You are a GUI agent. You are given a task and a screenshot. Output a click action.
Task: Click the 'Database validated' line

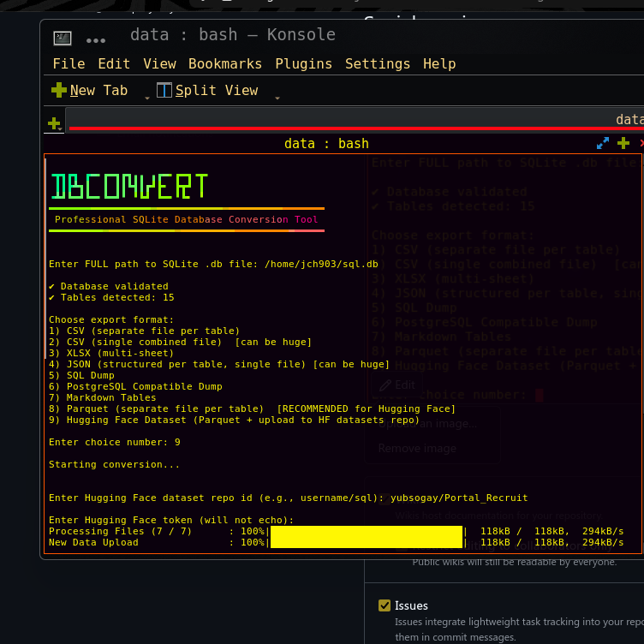click(109, 286)
